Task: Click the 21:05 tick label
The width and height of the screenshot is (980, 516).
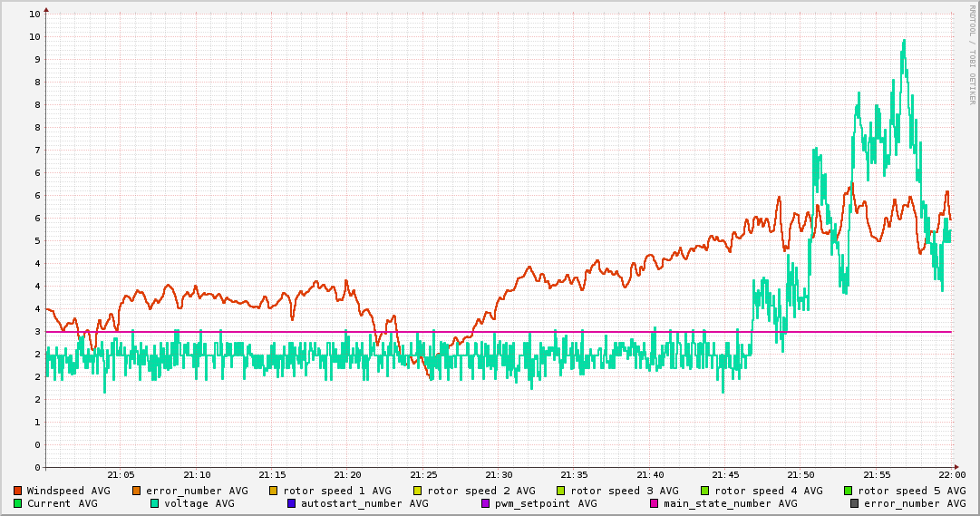Action: [121, 475]
